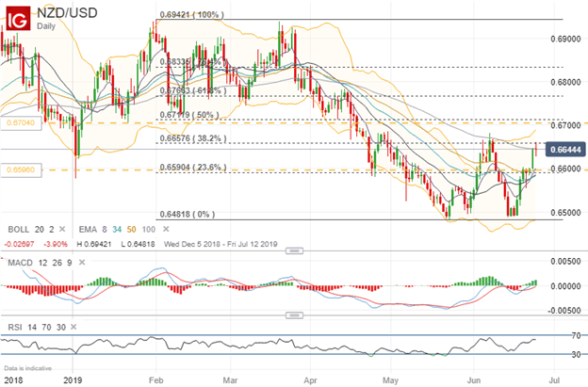The width and height of the screenshot is (588, 387).
Task: Click the current price 0.66444 marker
Action: coord(565,150)
